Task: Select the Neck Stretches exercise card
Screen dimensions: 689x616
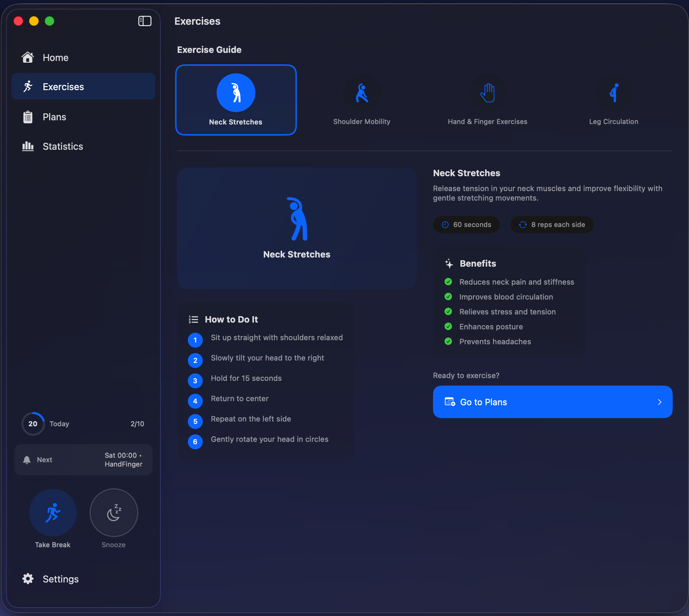Action: coord(236,100)
